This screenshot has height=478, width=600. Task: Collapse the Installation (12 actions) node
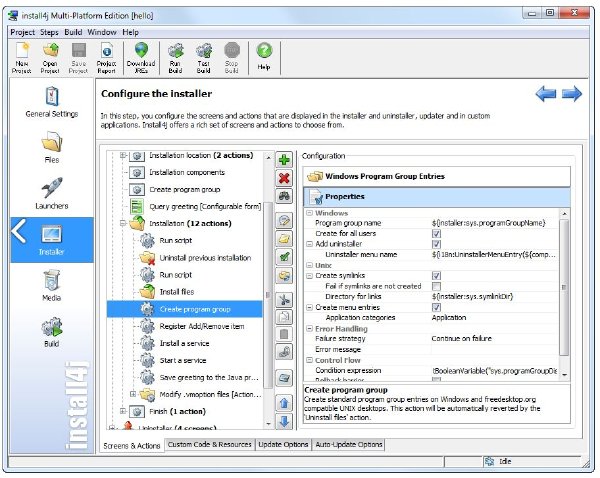pos(123,223)
